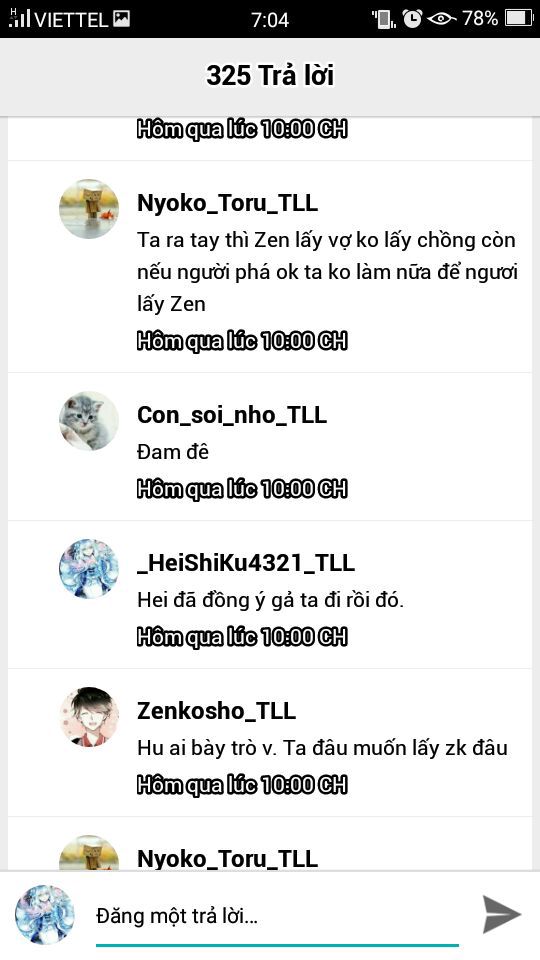Tap the phone vibrate status icon
The image size is (540, 960).
point(384,19)
